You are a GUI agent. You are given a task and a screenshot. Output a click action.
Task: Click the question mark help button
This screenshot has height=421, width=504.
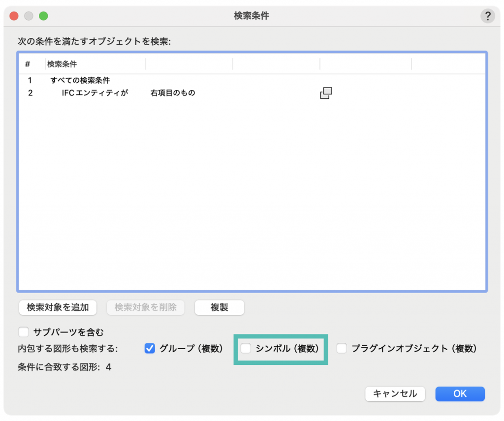coord(487,16)
